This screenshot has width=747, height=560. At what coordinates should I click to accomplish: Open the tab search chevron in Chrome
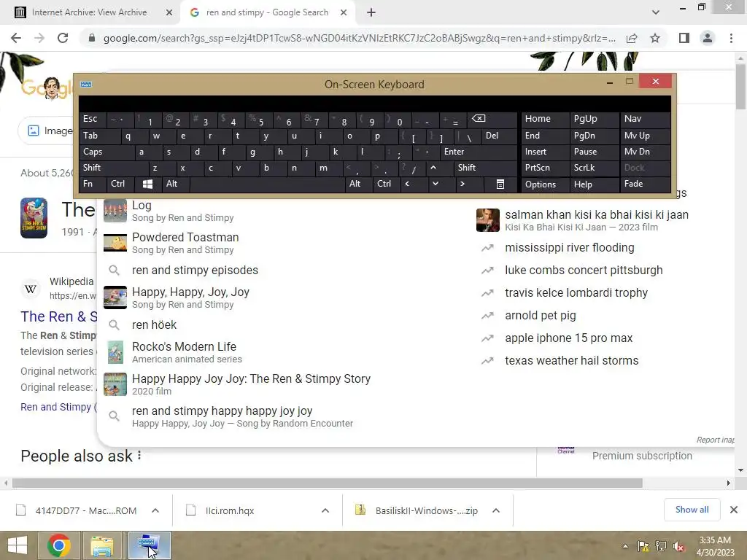coord(656,12)
